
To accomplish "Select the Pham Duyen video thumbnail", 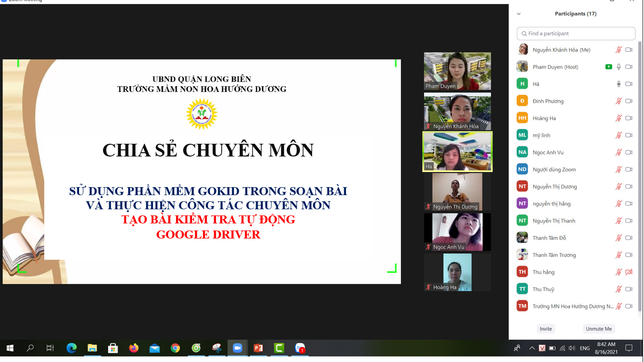I will tap(457, 71).
